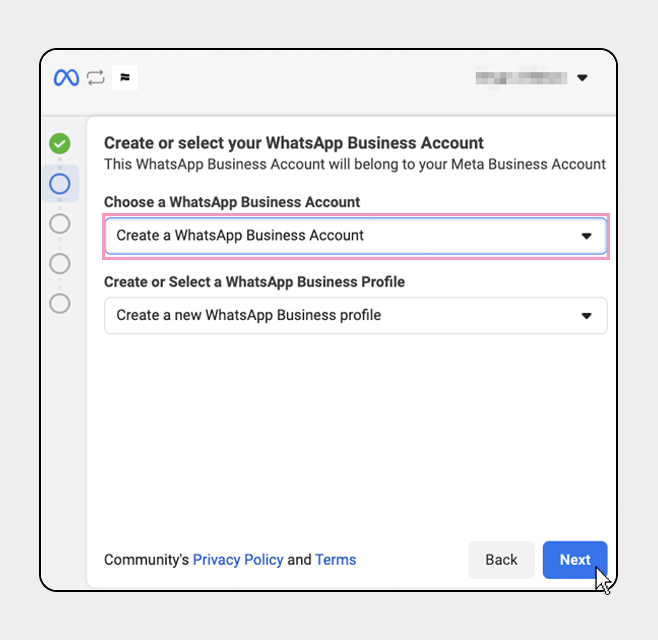This screenshot has width=658, height=640.
Task: Click the fourth step circle in sidebar
Action: pos(60,263)
